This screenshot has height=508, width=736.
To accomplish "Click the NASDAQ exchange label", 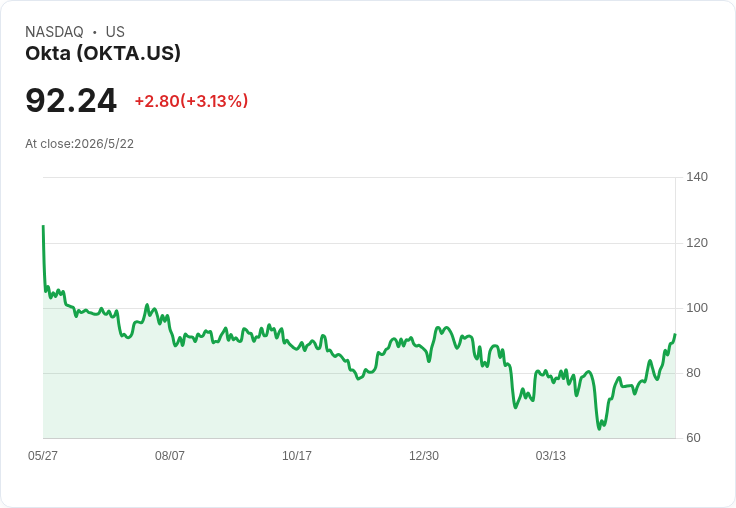I will (x=54, y=32).
